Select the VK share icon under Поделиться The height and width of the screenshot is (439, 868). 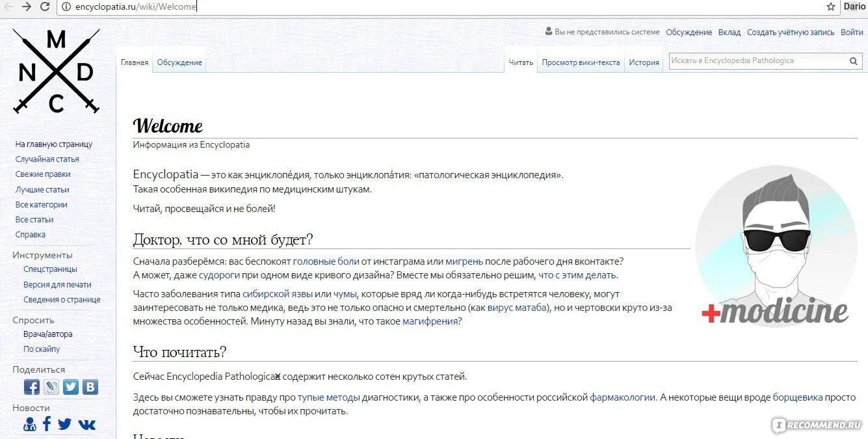point(90,386)
